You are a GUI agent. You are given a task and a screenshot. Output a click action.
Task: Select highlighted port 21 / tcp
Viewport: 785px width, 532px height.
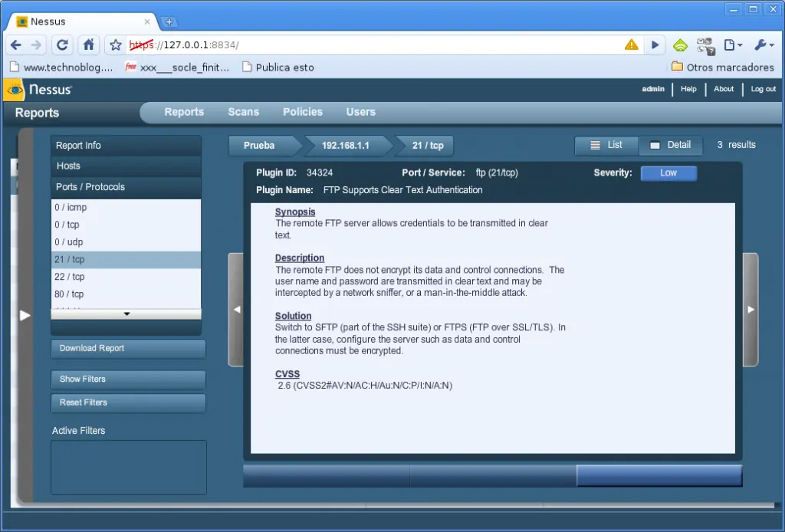126,260
